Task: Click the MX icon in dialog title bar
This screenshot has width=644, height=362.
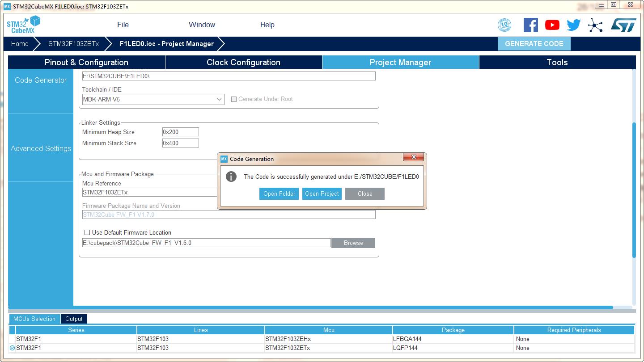Action: pos(224,159)
